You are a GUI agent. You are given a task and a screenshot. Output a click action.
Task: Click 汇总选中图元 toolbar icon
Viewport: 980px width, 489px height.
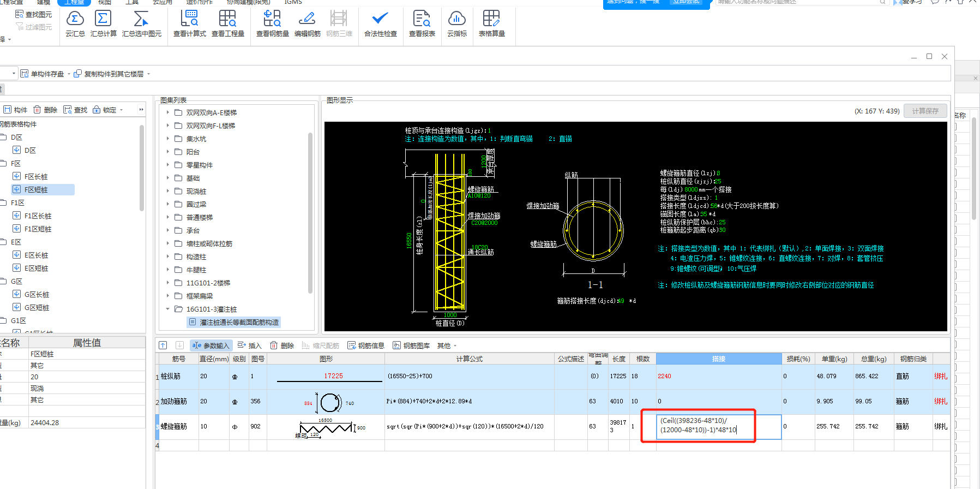[142, 24]
